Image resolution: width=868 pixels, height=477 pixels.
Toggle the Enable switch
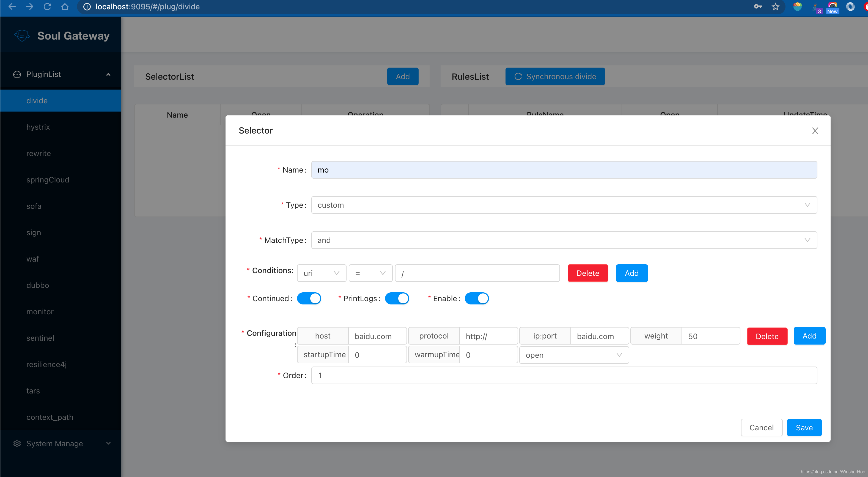[476, 299]
